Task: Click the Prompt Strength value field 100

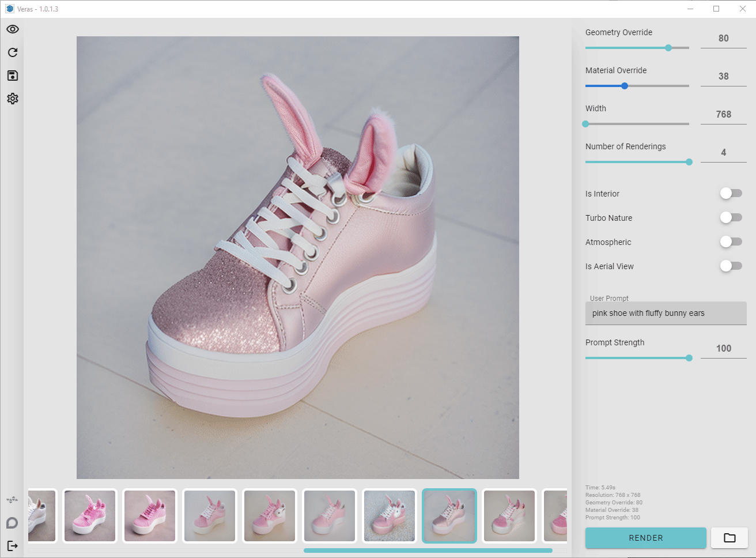Action: (724, 348)
